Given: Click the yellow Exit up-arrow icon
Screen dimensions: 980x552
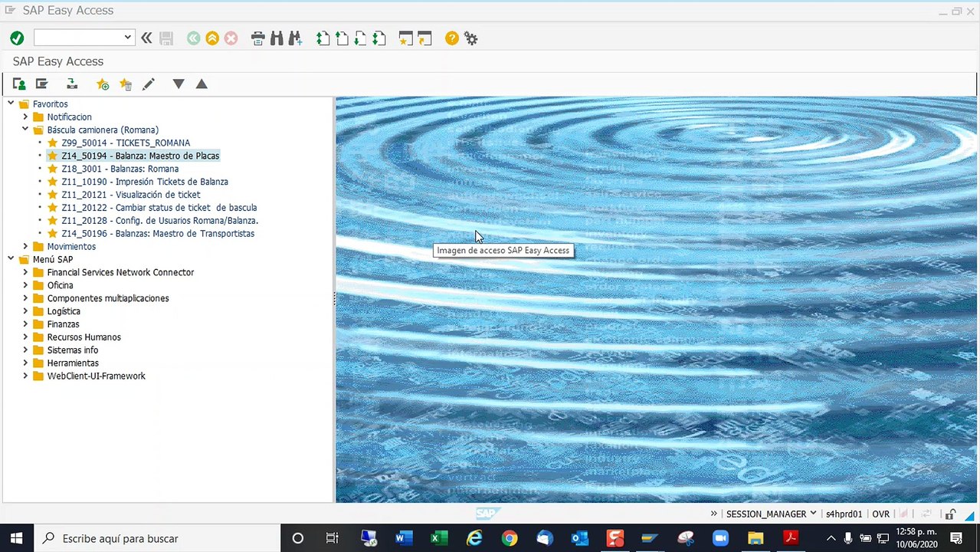Looking at the screenshot, I should (212, 38).
